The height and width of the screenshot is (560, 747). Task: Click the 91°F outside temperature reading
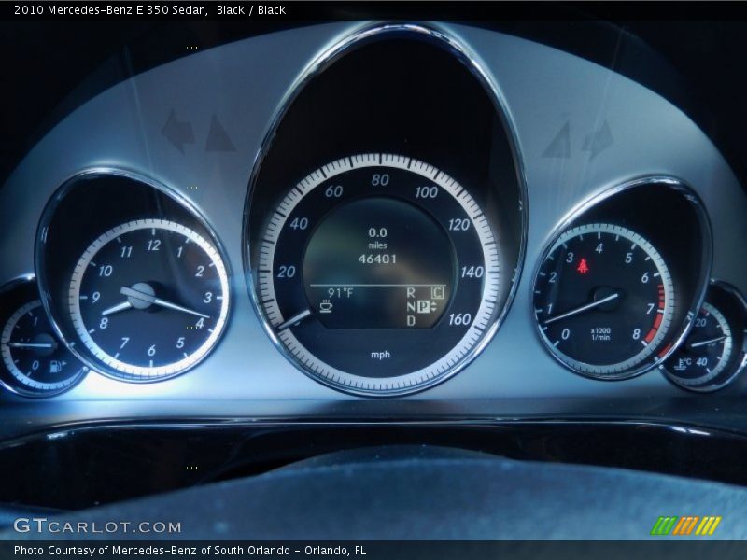(340, 292)
